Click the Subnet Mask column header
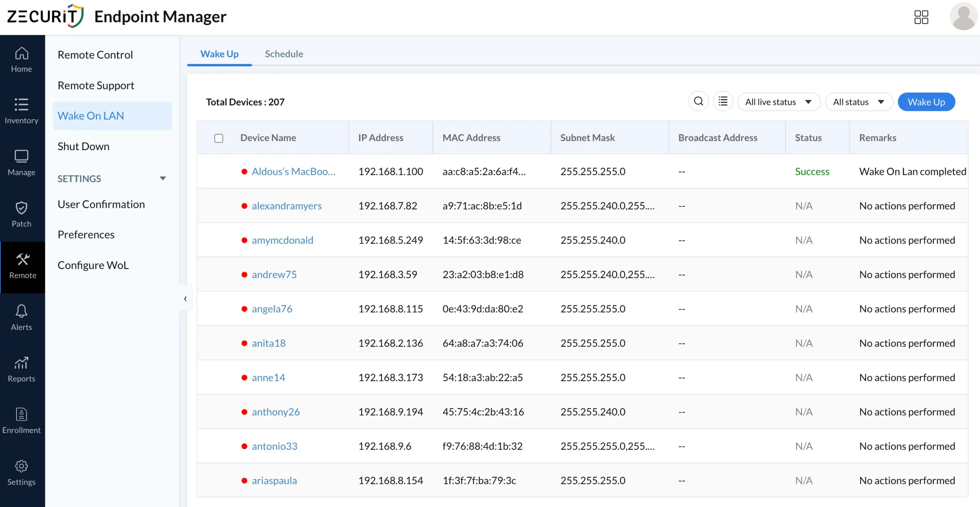Image resolution: width=980 pixels, height=507 pixels. tap(587, 137)
